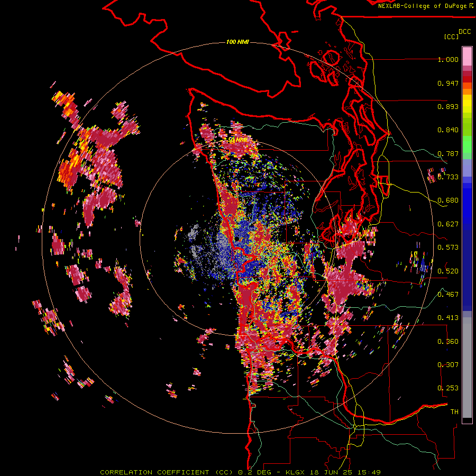Screen dimensions: 476x476
Task: Click the pink top segment of color bar
Action: [467, 56]
